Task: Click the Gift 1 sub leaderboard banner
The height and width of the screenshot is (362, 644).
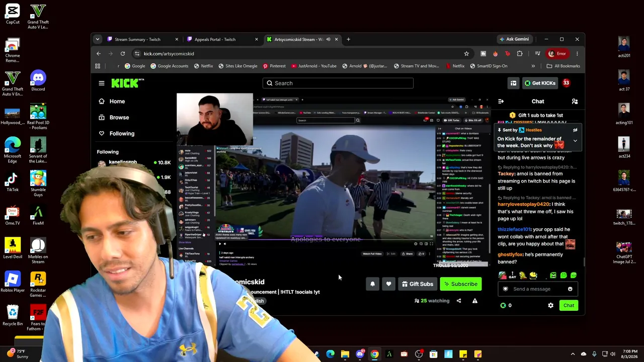Action: 536,115
